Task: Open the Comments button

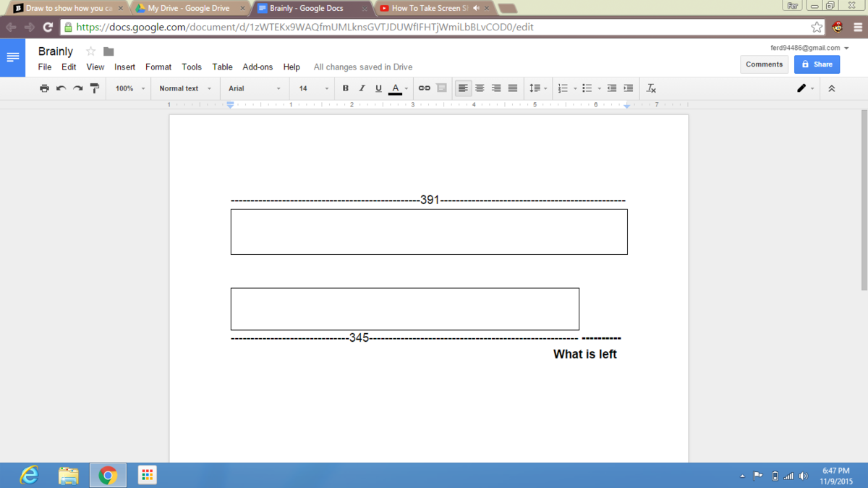Action: [x=764, y=64]
